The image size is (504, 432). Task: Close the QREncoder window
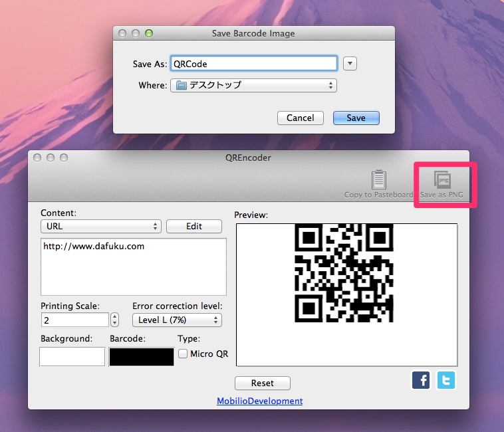click(x=37, y=158)
